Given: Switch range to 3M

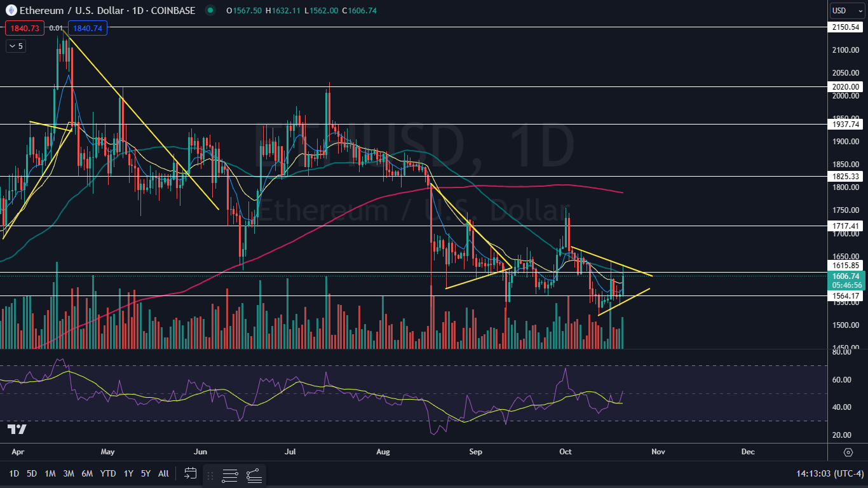Looking at the screenshot, I should click(x=69, y=473).
